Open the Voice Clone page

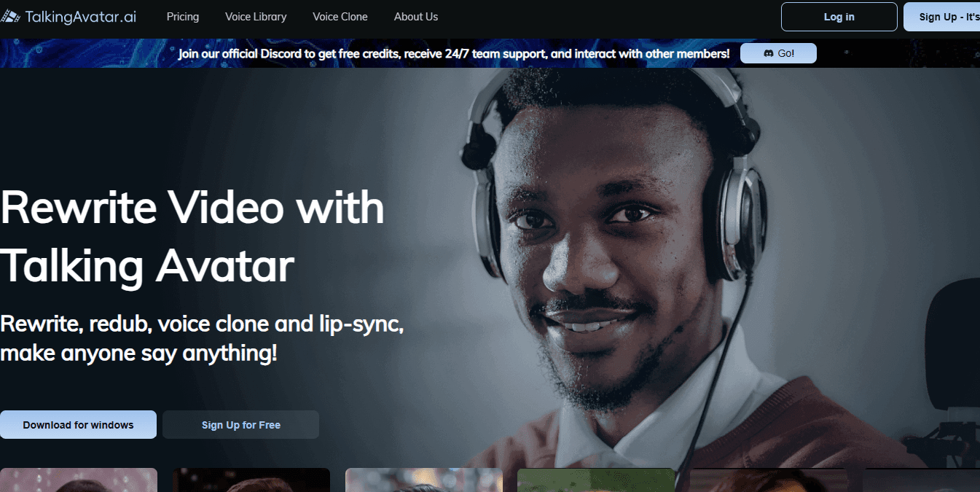[340, 17]
